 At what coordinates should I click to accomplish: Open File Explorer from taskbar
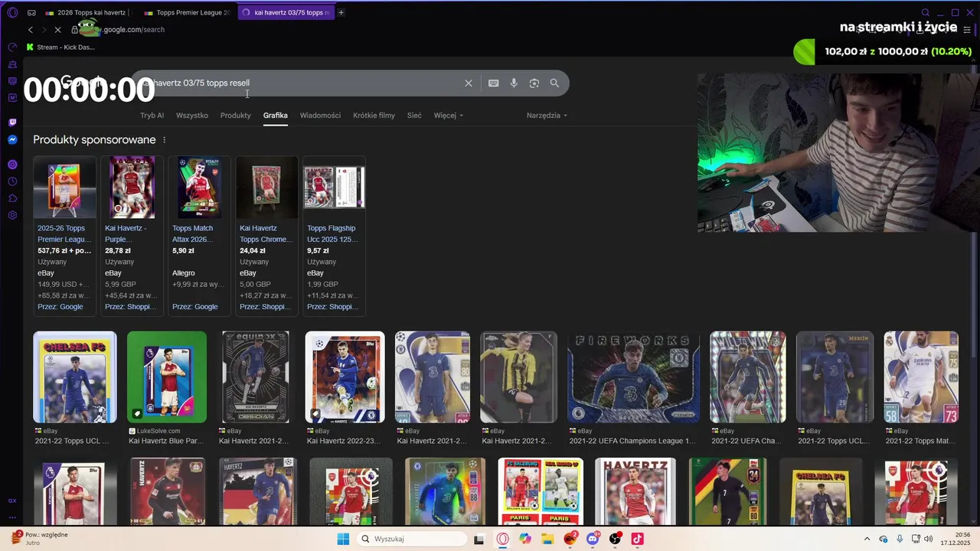point(547,539)
